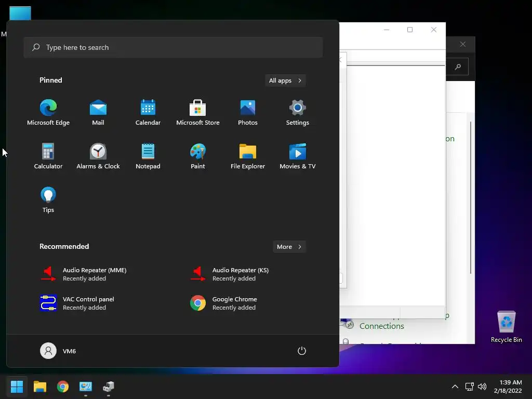Viewport: 532px width, 399px height.
Task: Show More recommended items
Action: (289, 247)
